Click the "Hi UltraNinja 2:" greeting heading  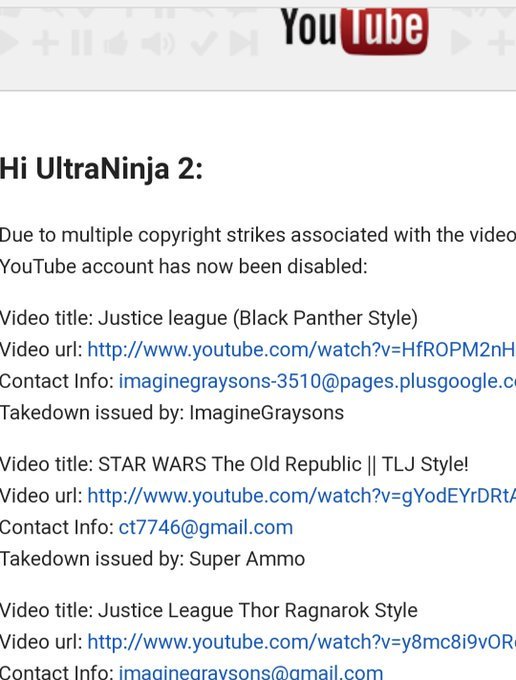[x=101, y=168]
